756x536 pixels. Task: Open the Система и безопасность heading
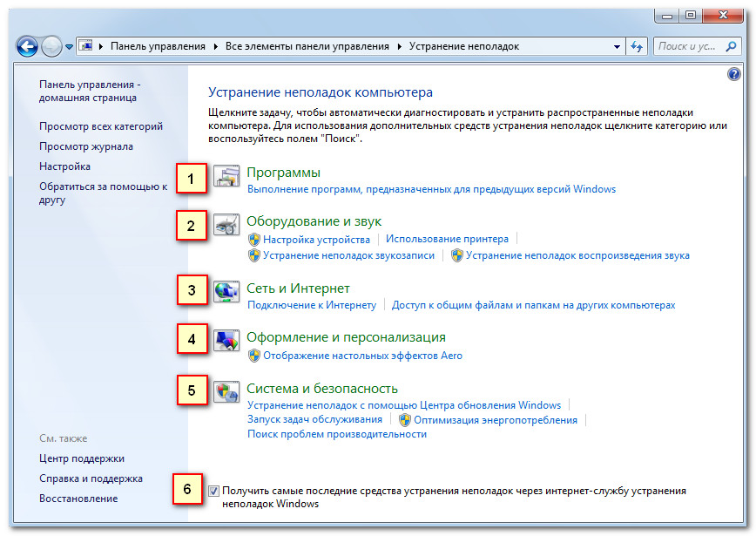322,389
